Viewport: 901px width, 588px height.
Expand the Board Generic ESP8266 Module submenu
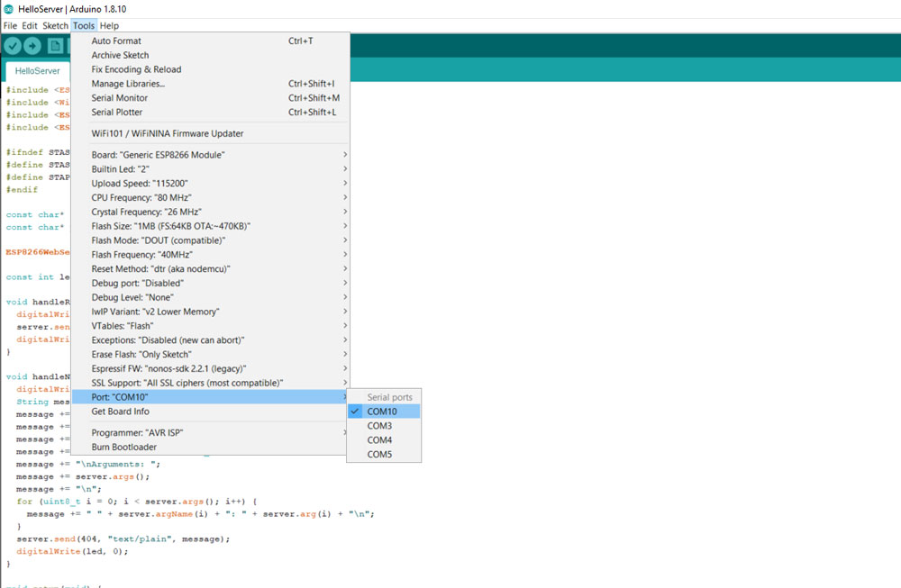(210, 155)
